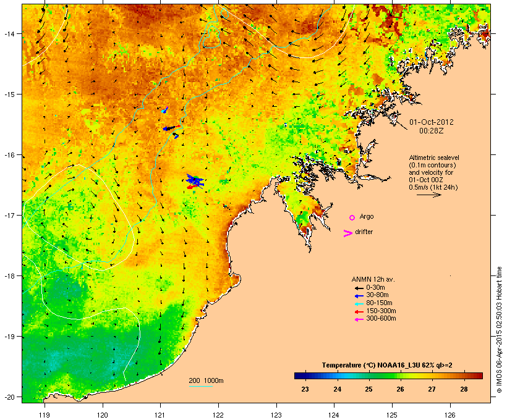Click the longitude axis label 120

coord(103,415)
